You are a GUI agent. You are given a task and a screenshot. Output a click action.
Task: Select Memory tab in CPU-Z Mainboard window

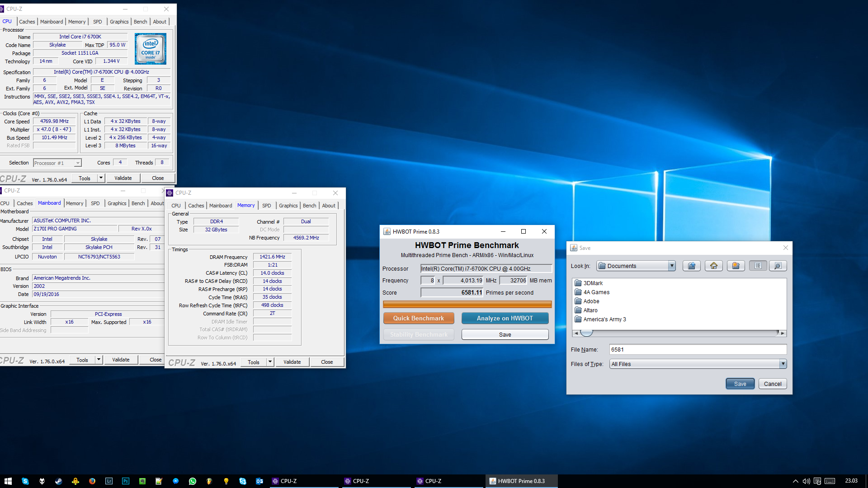75,203
